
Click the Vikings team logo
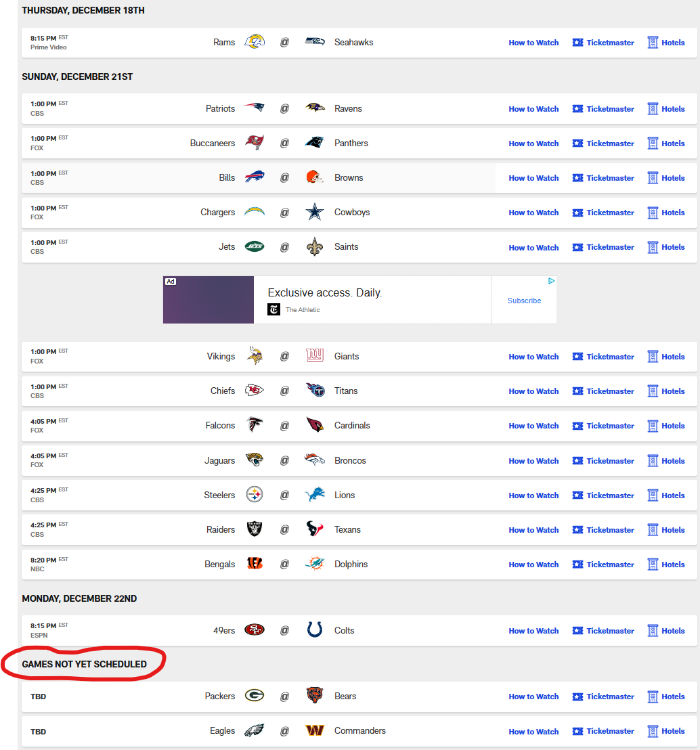coord(255,356)
